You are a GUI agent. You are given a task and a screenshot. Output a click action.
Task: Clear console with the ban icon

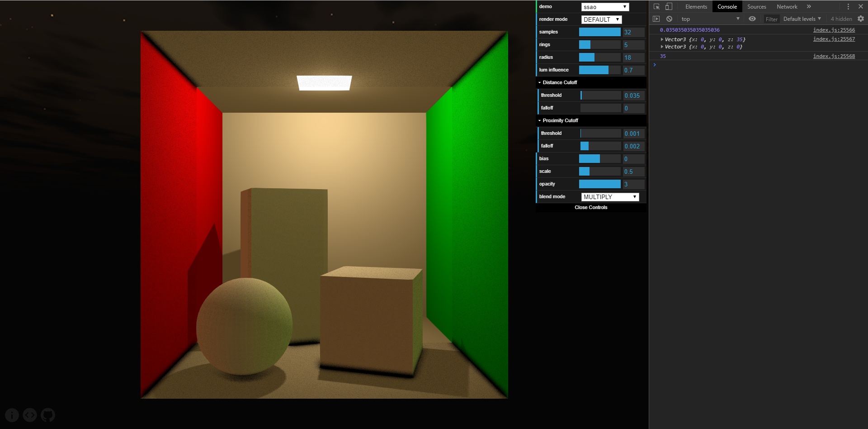669,19
